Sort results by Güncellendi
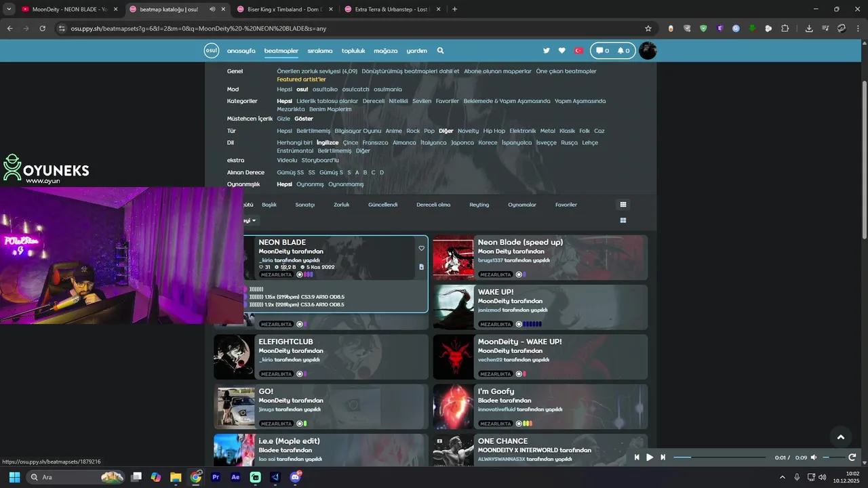Viewport: 868px width, 488px height. (383, 205)
